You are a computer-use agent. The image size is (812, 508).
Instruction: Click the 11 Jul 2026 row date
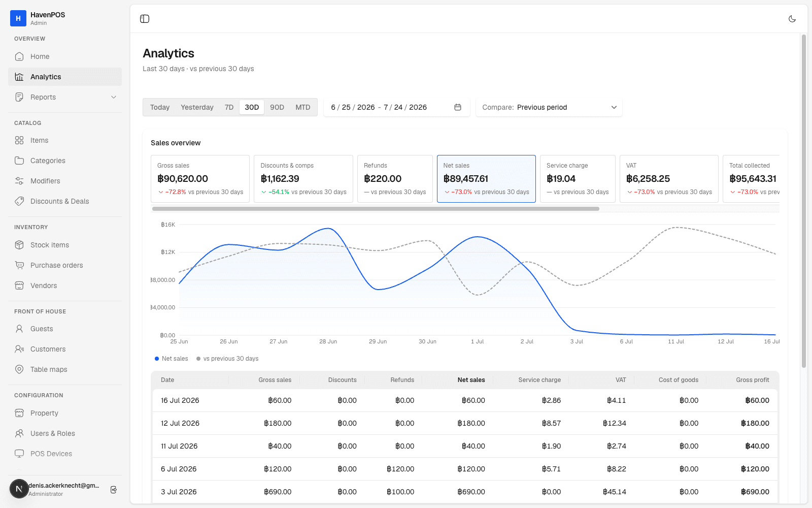[x=179, y=446]
